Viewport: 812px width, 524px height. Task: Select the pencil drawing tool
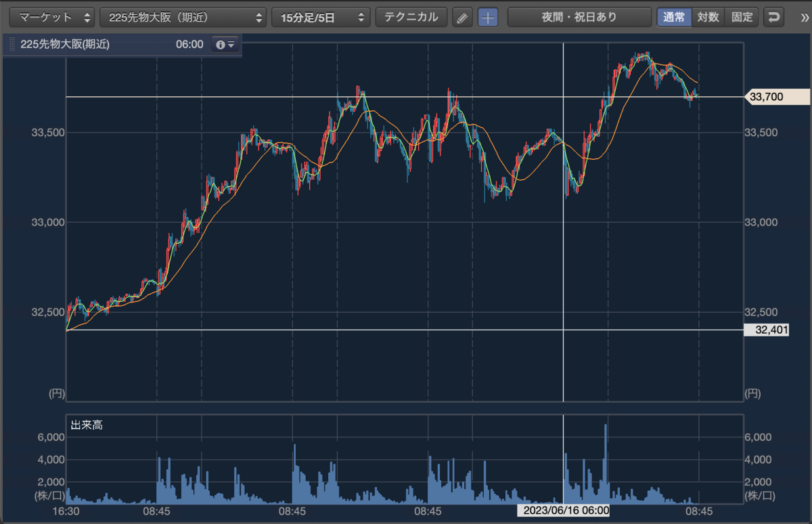pyautogui.click(x=462, y=18)
